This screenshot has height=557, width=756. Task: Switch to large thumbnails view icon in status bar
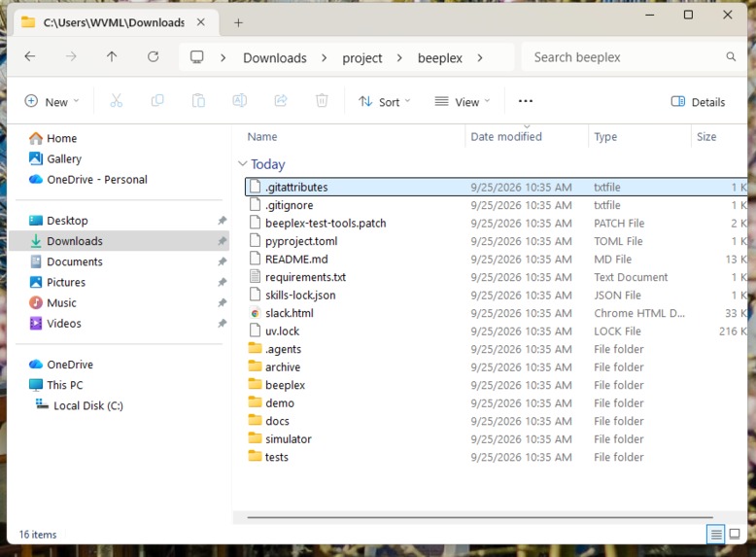click(x=735, y=534)
